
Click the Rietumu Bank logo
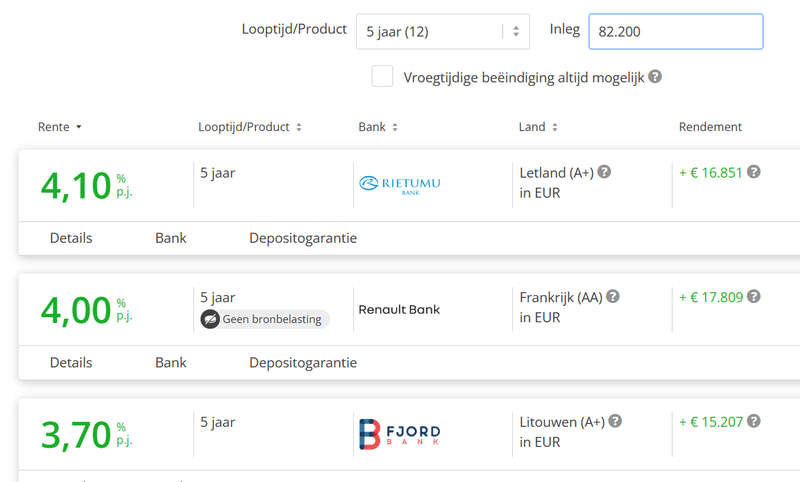tap(399, 183)
